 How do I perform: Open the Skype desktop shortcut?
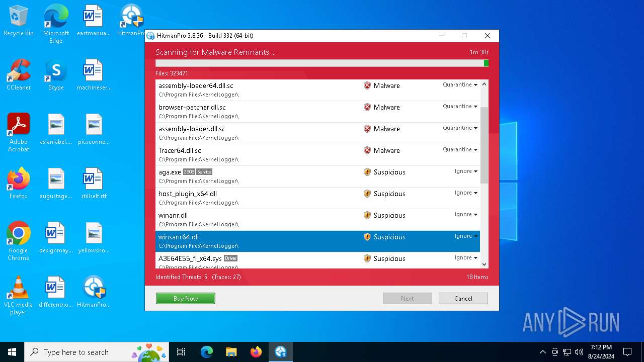point(56,75)
